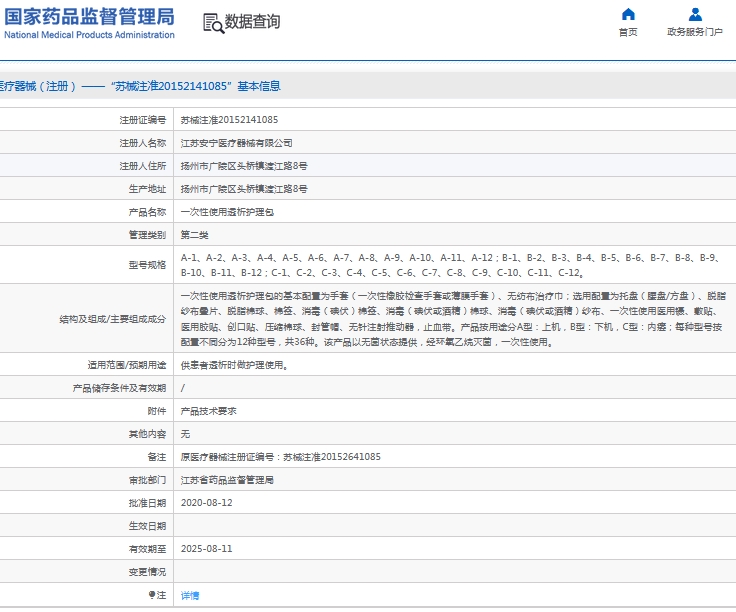The width and height of the screenshot is (736, 612).
Task: Click the 批准日期 row label
Action: (147, 503)
